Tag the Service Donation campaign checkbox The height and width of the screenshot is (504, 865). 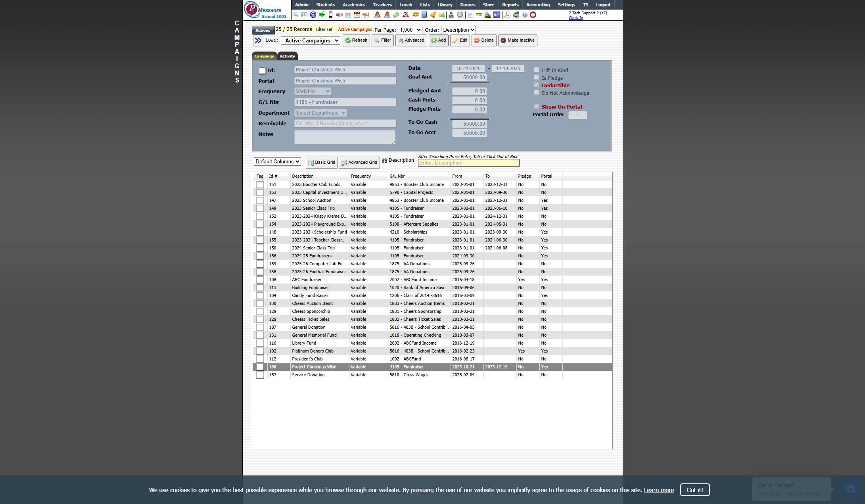(x=260, y=375)
